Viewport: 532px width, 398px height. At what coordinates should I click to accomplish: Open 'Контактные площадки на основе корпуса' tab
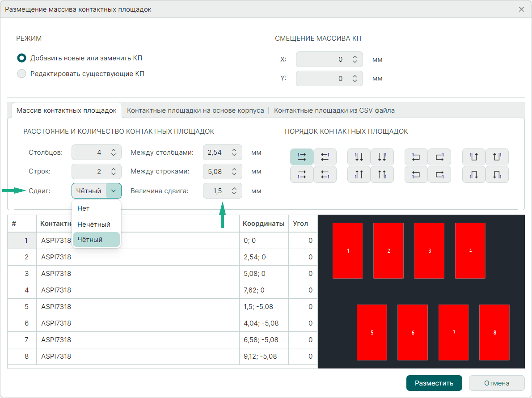(x=195, y=110)
